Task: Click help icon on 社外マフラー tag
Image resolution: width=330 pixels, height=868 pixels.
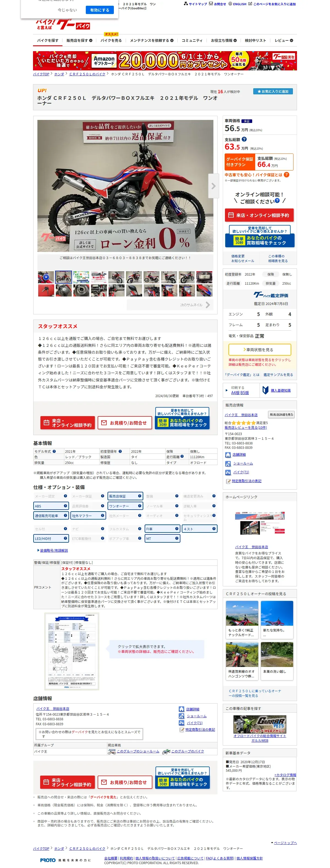Action: pyautogui.click(x=103, y=515)
